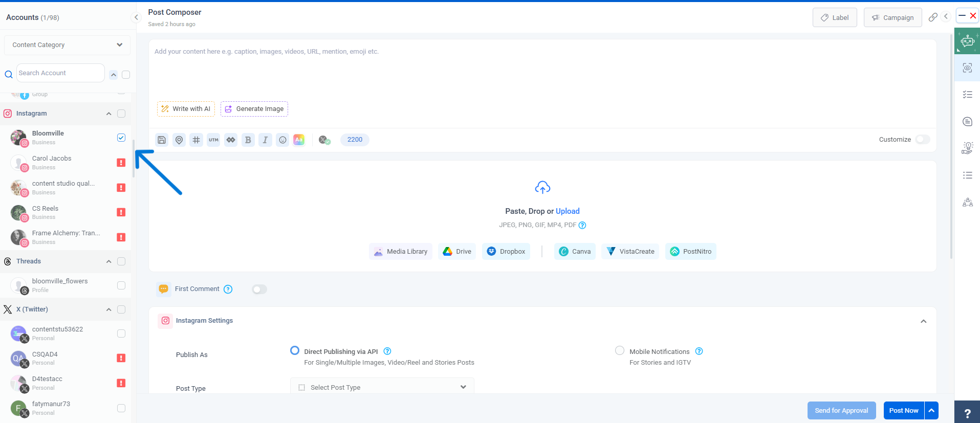980x423 pixels.
Task: Select Direct Publishing via API radio
Action: pyautogui.click(x=295, y=351)
